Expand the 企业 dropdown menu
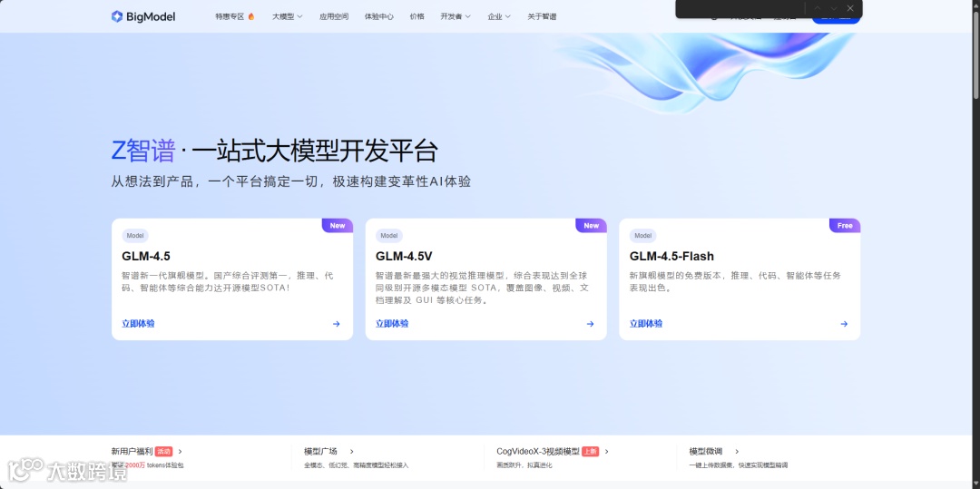The image size is (980, 489). coord(499,17)
